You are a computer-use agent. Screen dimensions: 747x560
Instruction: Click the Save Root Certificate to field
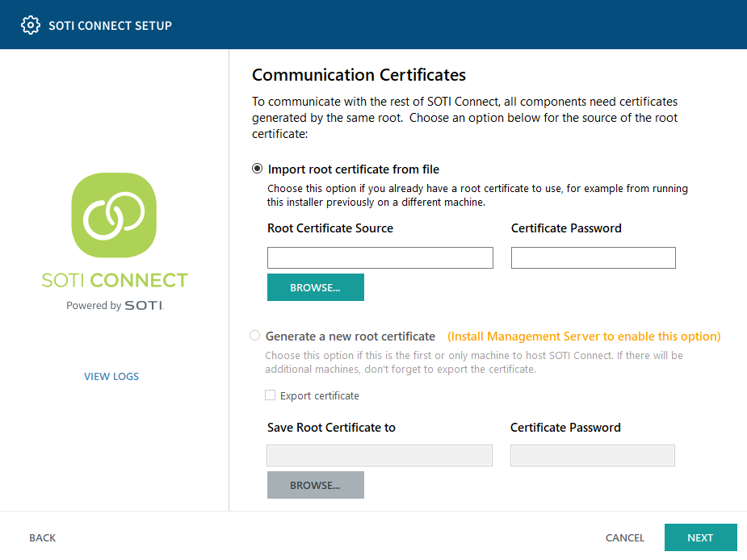(x=380, y=455)
